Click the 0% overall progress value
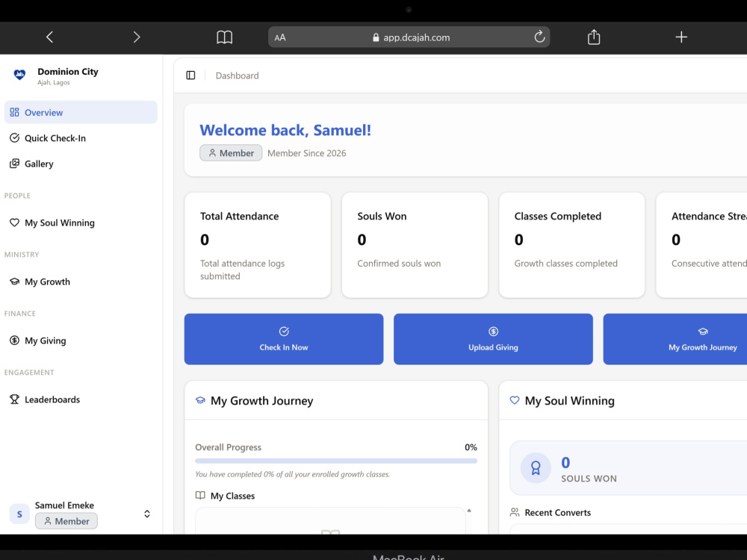Image resolution: width=747 pixels, height=560 pixels. pyautogui.click(x=471, y=447)
